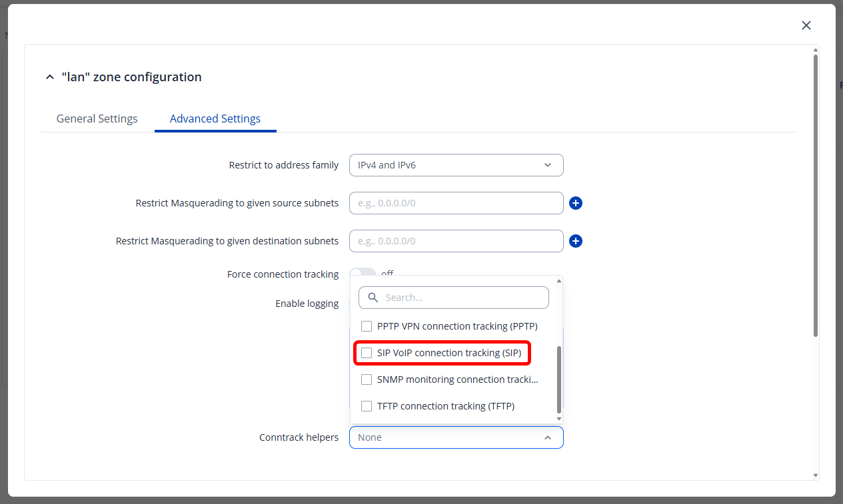Switch to the General Settings tab
Viewport: 843px width, 504px height.
(x=97, y=119)
